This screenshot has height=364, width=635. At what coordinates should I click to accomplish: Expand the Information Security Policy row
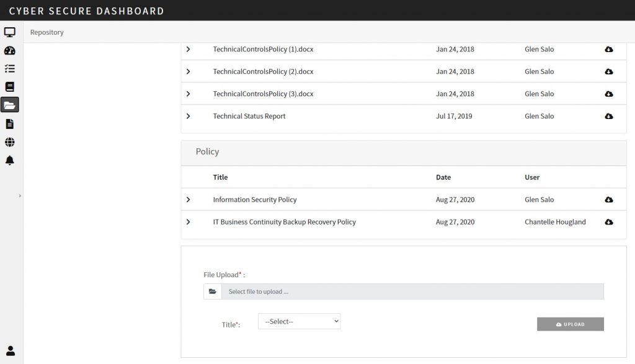189,200
